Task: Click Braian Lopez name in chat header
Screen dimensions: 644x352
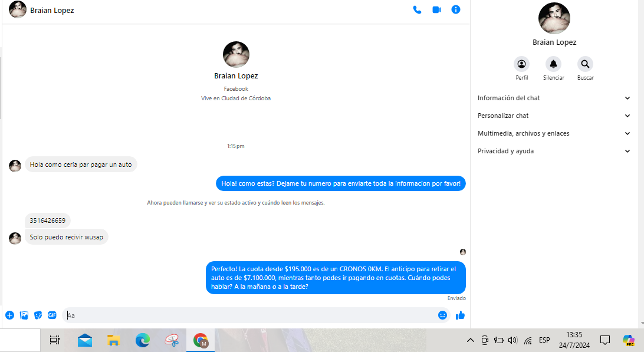Action: [x=52, y=10]
